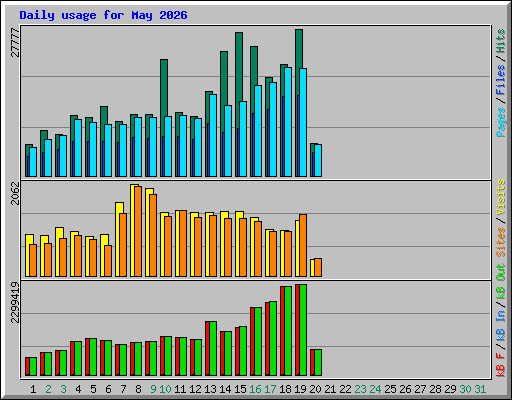Image resolution: width=512 pixels, height=400 pixels.
Task: Click day 5 on the date axis
Action: coord(93,389)
